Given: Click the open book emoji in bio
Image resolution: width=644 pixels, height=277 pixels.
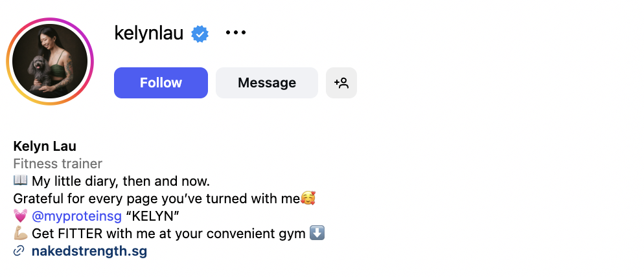Looking at the screenshot, I should [x=20, y=181].
